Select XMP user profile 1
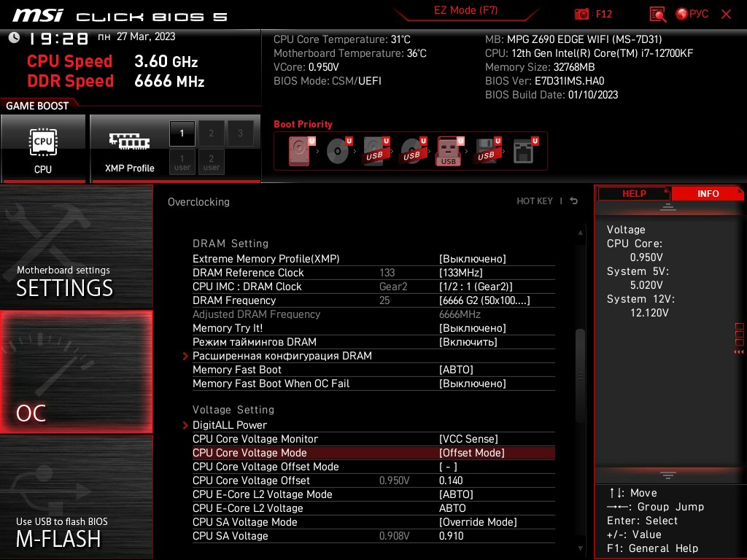This screenshot has height=560, width=747. pyautogui.click(x=182, y=162)
